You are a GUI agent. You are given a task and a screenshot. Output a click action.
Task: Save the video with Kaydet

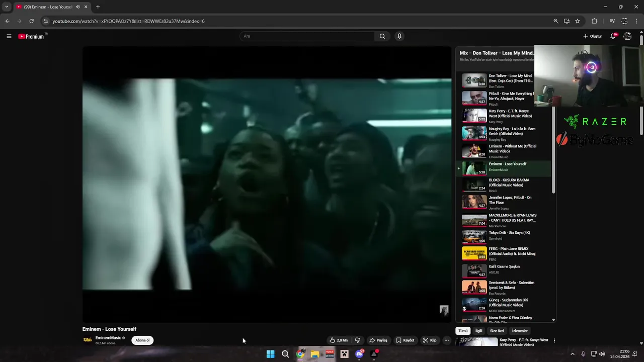[405, 340]
